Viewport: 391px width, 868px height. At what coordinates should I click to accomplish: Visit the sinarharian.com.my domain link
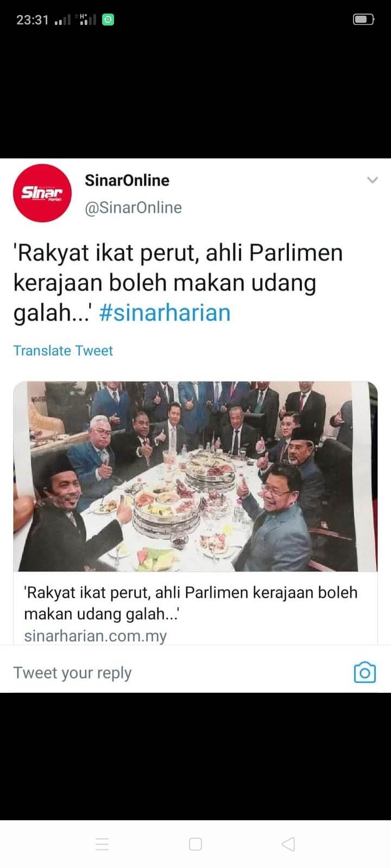click(x=96, y=636)
